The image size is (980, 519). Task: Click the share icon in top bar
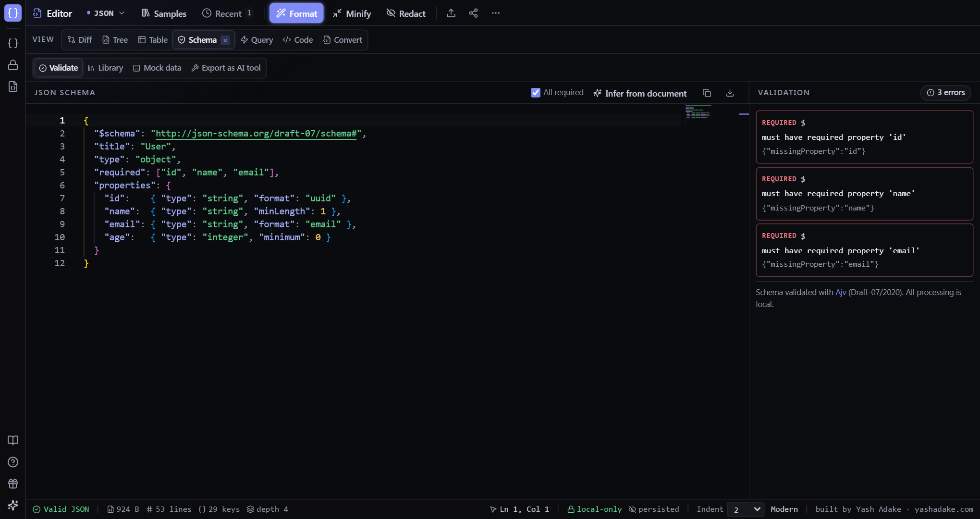[x=473, y=13]
